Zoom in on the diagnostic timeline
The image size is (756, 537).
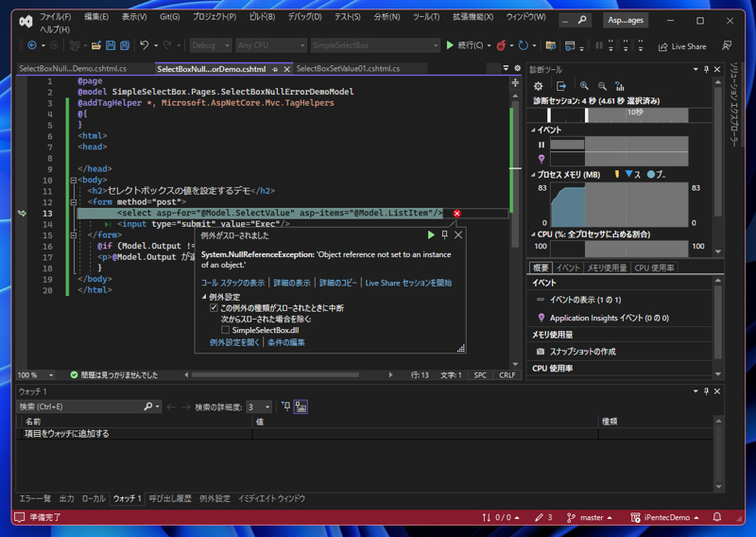tap(584, 86)
